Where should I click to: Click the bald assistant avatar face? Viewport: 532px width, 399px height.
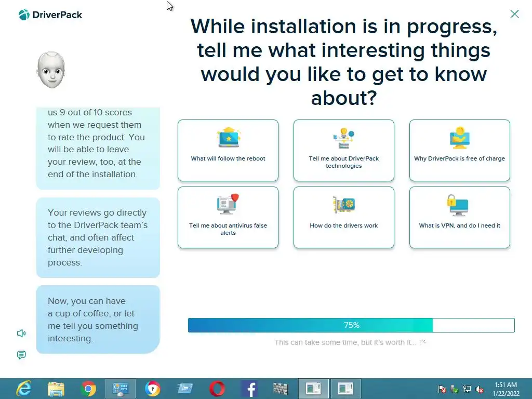(x=51, y=70)
